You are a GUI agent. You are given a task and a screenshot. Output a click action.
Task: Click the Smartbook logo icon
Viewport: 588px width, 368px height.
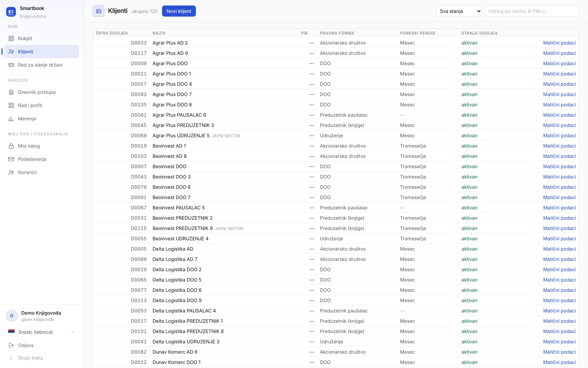pos(11,12)
